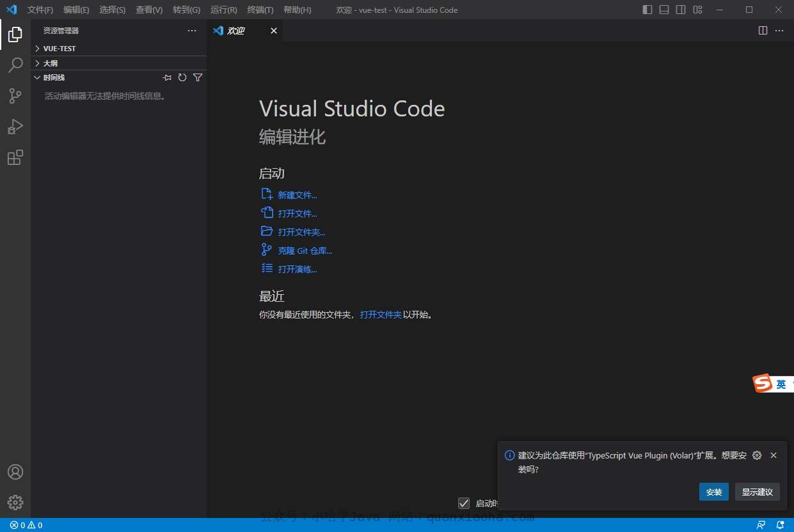Open the Search view in activity bar
Screen dimensions: 794x532
(15, 65)
